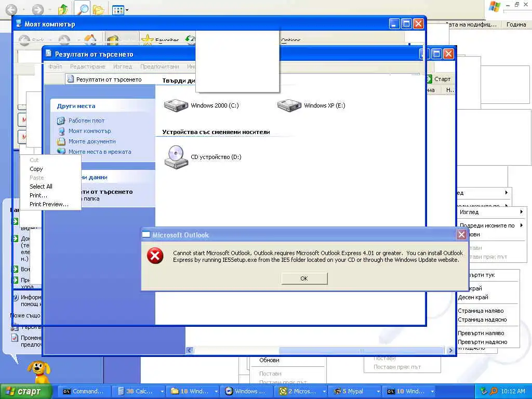Viewport: 532px width, 399px height.
Task: Click the horizontal scrollbar left arrow
Action: [190, 350]
